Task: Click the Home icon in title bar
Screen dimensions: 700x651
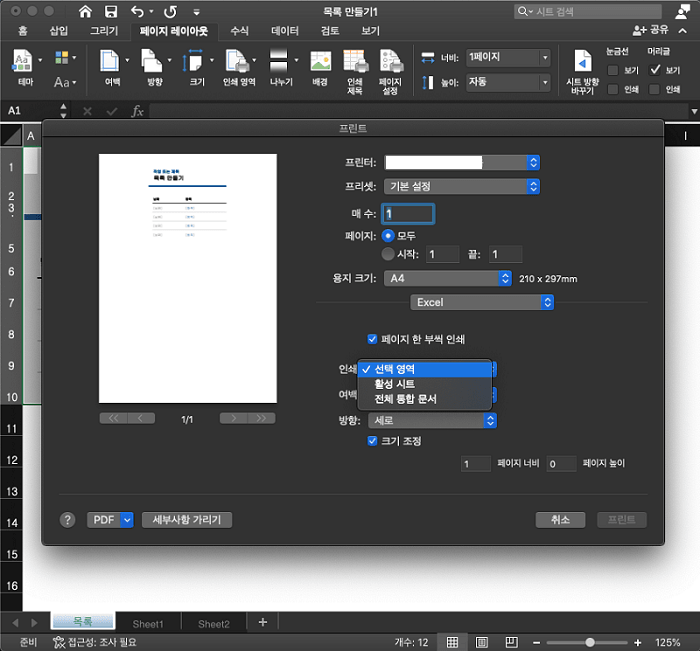Action: coord(85,12)
